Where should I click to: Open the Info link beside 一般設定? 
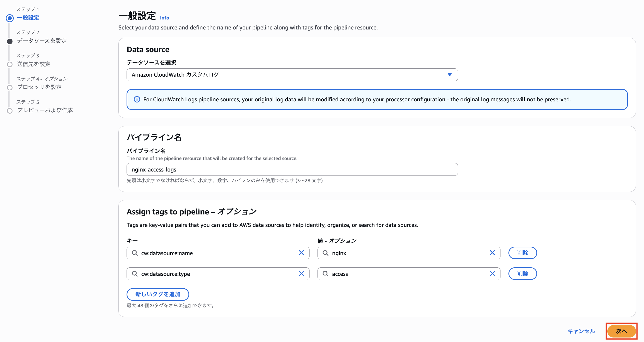pos(164,18)
